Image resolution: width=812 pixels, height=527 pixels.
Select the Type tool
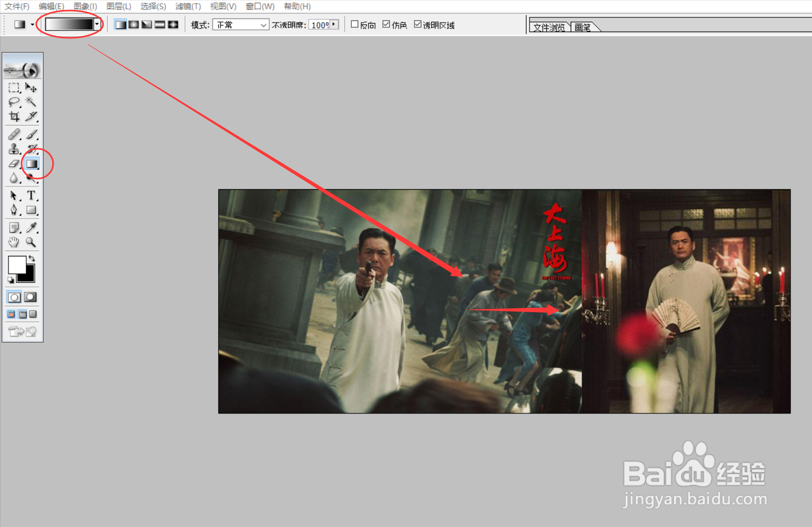click(31, 195)
